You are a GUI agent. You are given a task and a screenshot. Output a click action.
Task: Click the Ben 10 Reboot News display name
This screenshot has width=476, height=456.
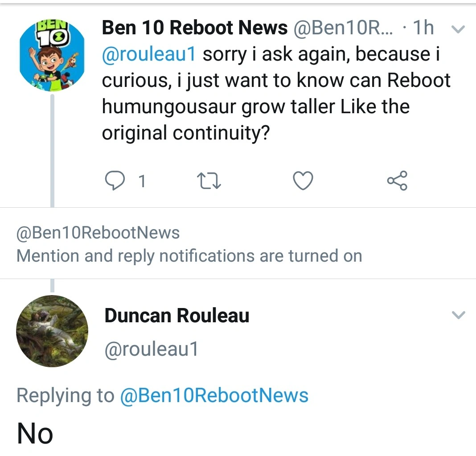195,28
